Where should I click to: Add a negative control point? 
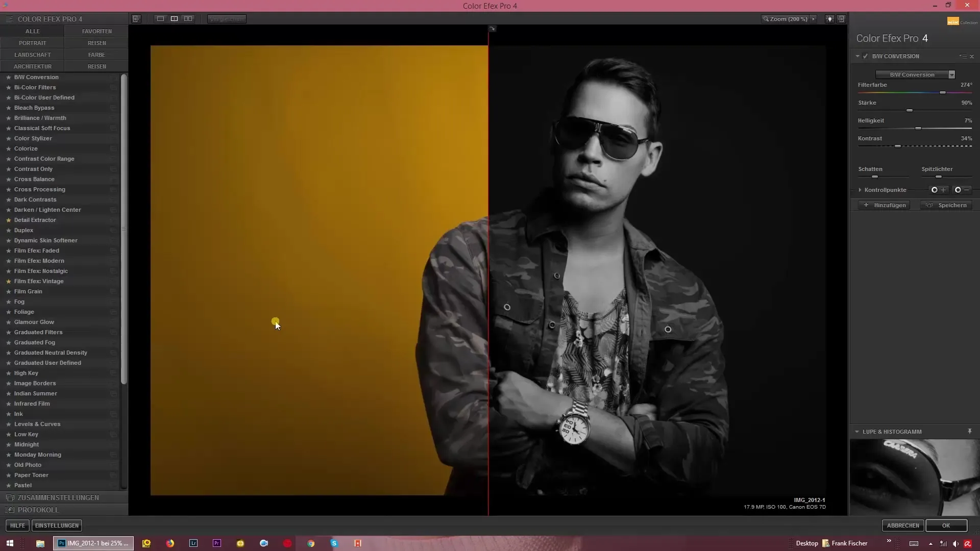[x=962, y=190]
